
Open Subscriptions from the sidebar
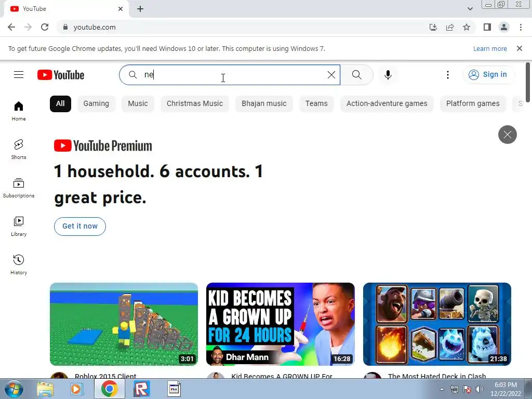19,188
